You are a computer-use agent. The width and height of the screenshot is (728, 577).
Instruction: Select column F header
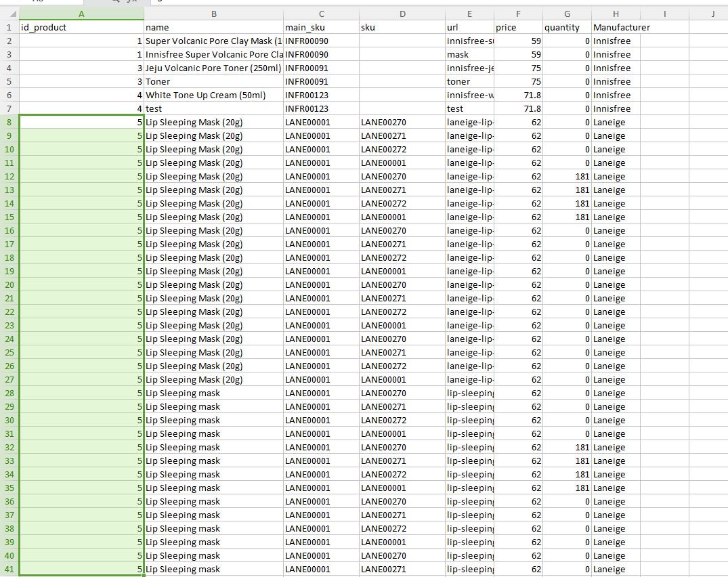point(518,14)
